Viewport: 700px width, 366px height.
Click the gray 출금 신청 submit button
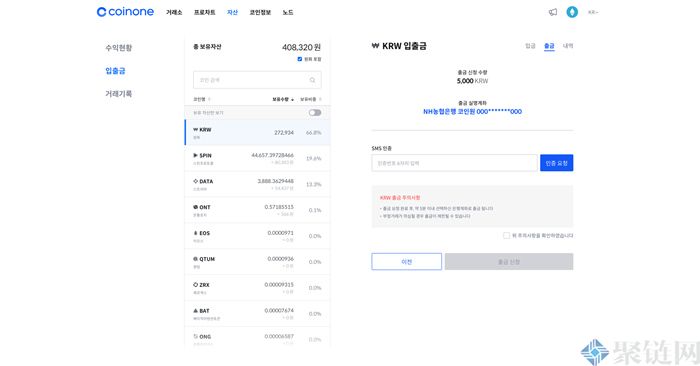pyautogui.click(x=509, y=262)
